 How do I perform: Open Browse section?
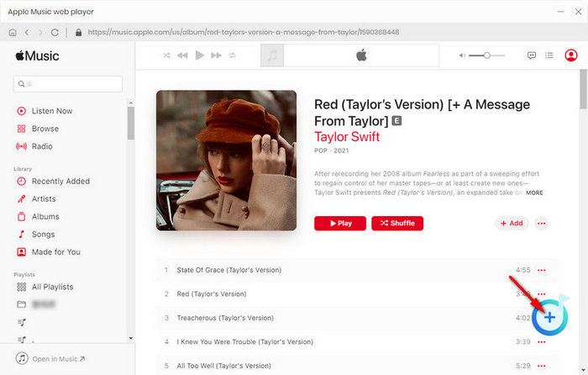point(38,129)
